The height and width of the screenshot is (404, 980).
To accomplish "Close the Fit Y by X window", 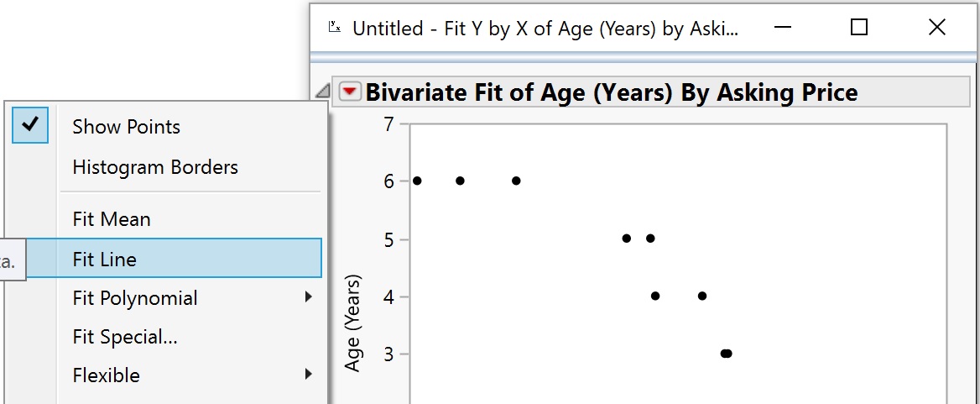I will coord(937,27).
